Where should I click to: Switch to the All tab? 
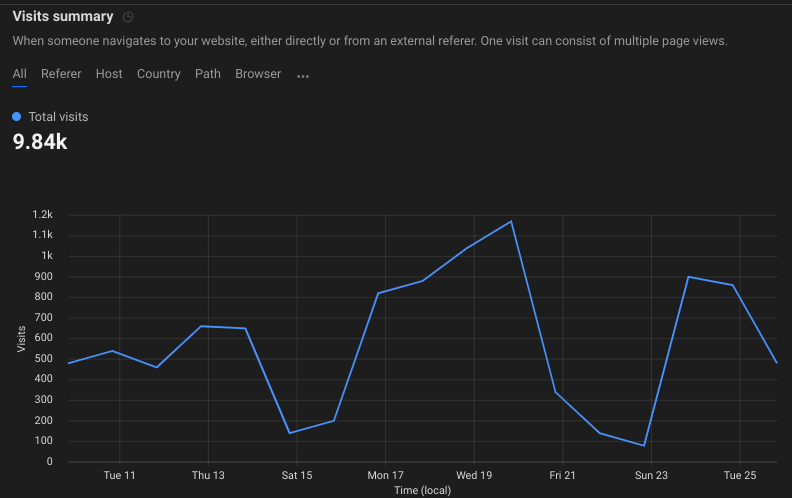click(x=20, y=74)
